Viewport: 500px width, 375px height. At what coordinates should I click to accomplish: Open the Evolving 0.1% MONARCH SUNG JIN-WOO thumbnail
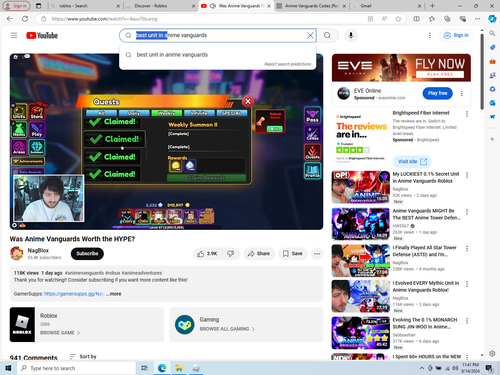pyautogui.click(x=360, y=333)
